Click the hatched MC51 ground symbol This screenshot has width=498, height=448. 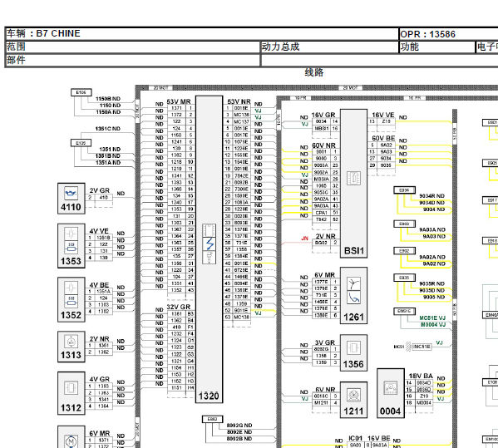pyautogui.click(x=408, y=347)
